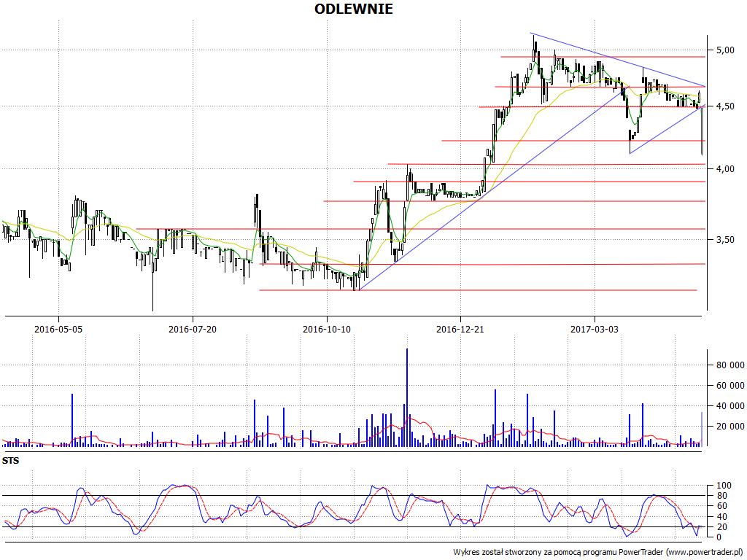The image size is (747, 560).
Task: Click the 80 level on STS axis
Action: click(721, 496)
